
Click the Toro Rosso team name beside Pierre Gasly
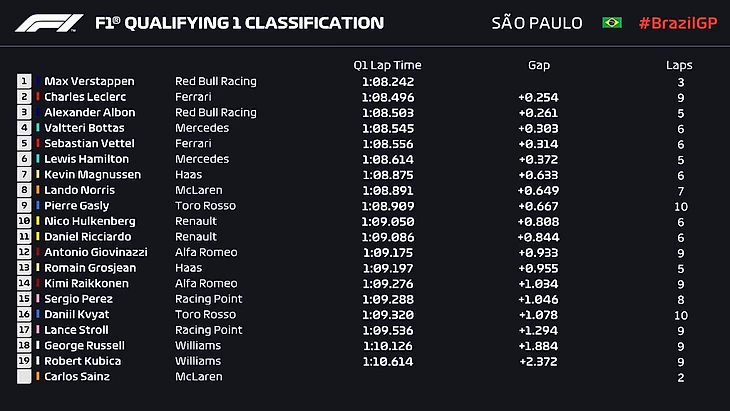[x=206, y=206]
